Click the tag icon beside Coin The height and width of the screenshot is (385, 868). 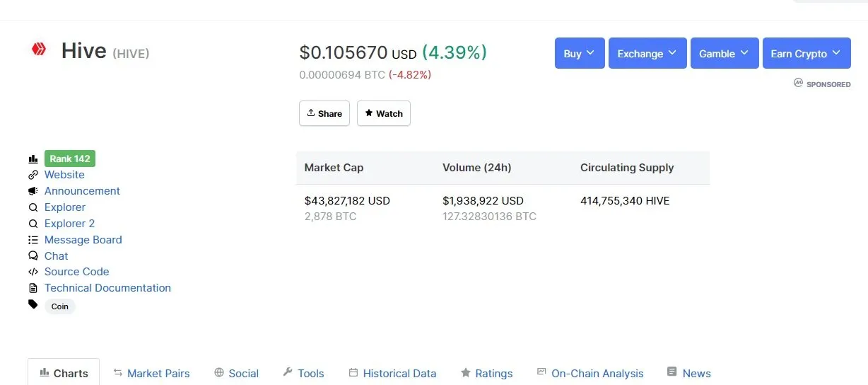[x=33, y=304]
